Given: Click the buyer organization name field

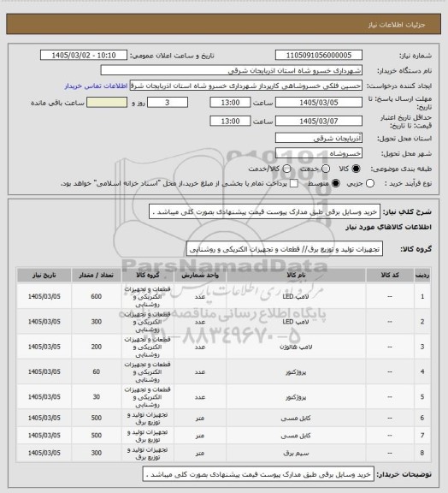Looking at the screenshot, I should [x=231, y=70].
